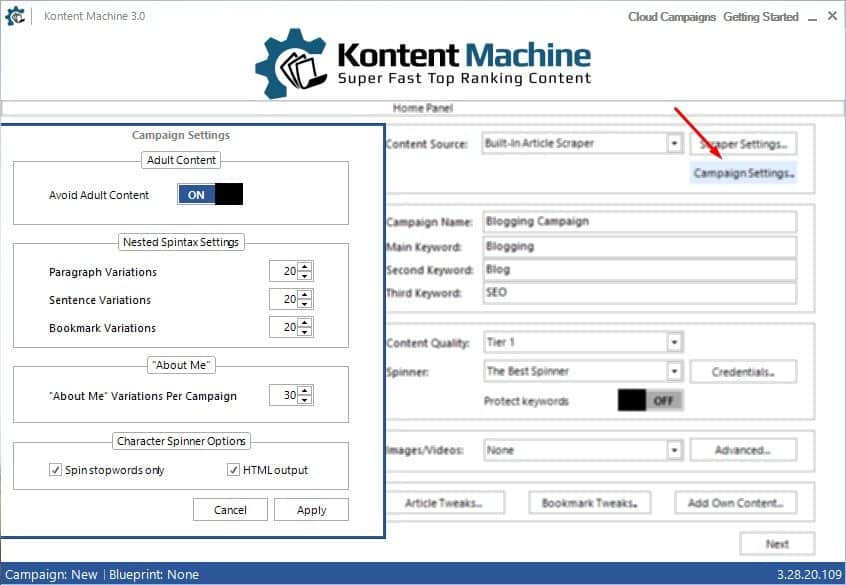Open the Content Source dropdown
The width and height of the screenshot is (846, 585).
(x=674, y=144)
